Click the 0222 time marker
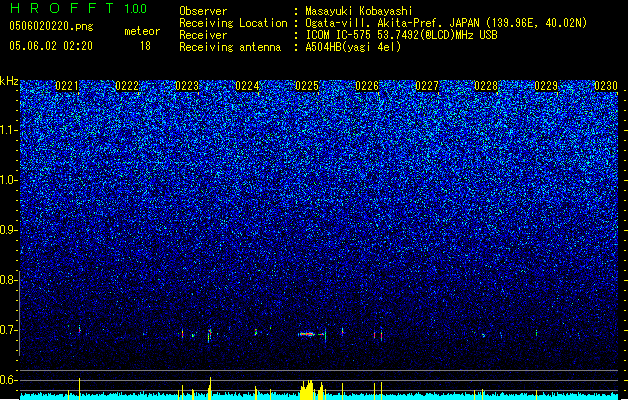629x400 pixels. [127, 86]
